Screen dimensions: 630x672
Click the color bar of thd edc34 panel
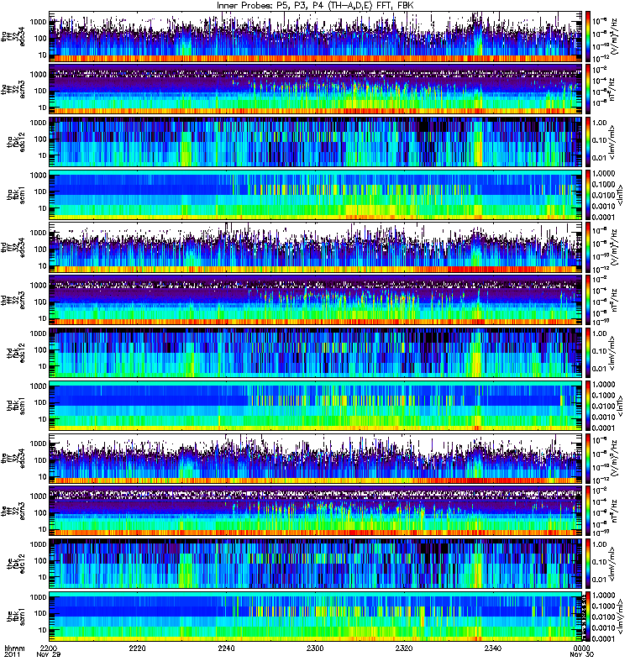pyautogui.click(x=587, y=247)
